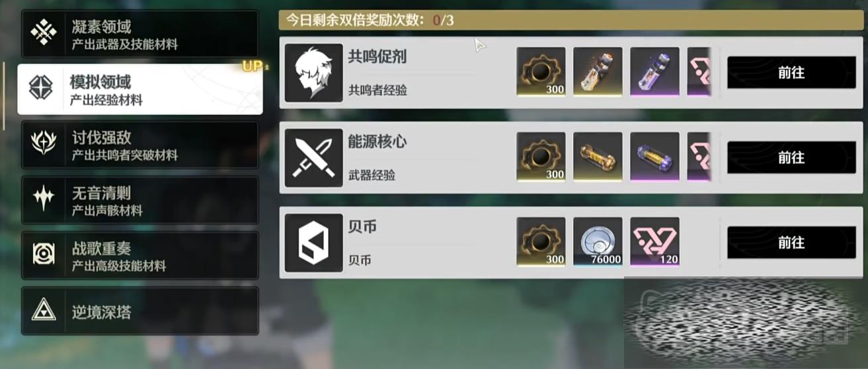The height and width of the screenshot is (369, 868).
Task: Inspect the pink 120 union exp reward
Action: tap(654, 241)
